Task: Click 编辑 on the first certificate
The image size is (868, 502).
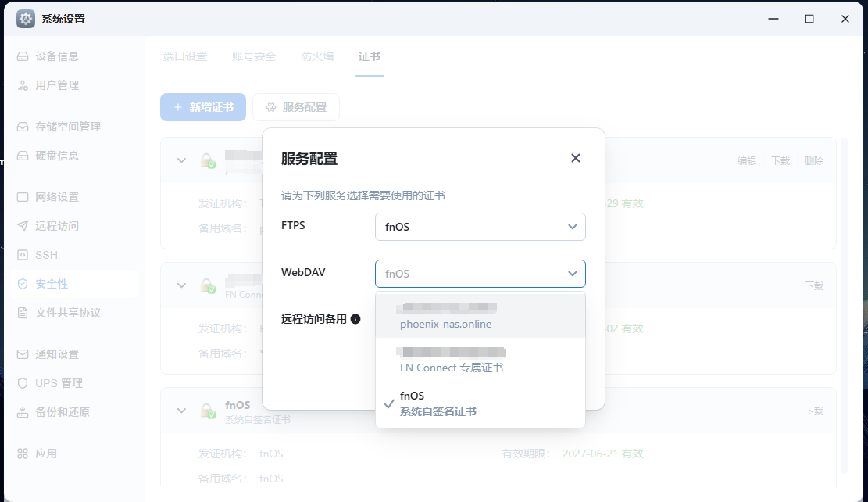Action: (747, 160)
